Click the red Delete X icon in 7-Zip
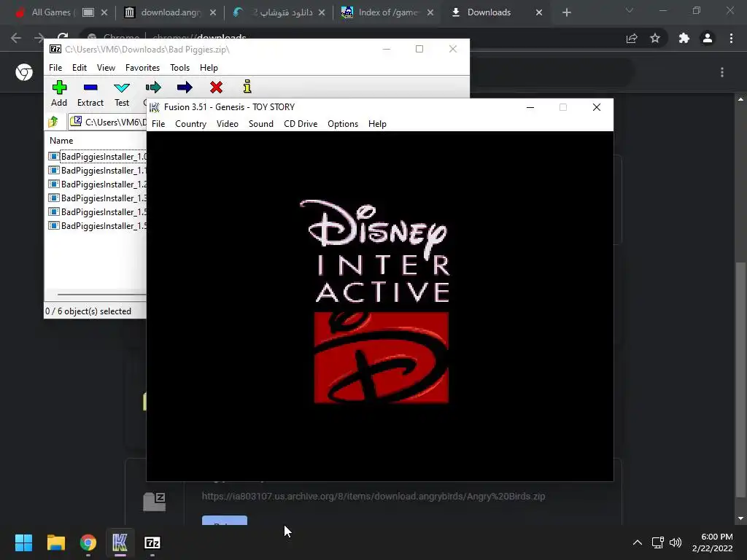The width and height of the screenshot is (747, 560). (x=216, y=87)
